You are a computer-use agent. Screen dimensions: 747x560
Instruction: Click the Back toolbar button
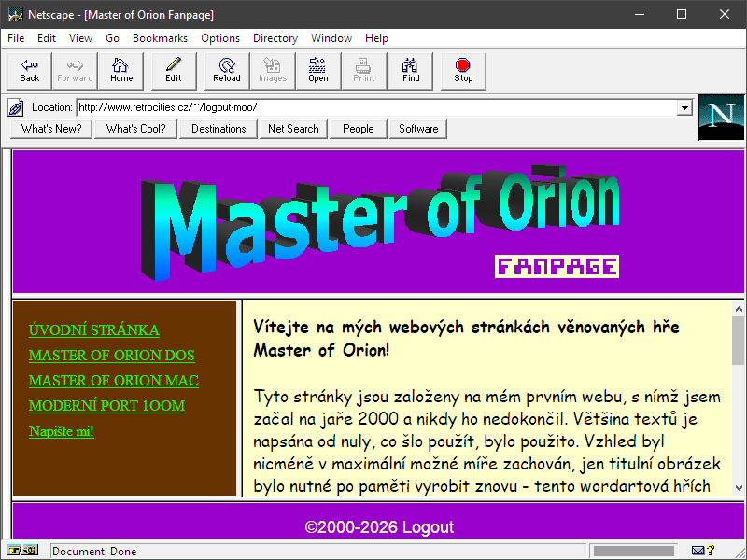point(30,70)
